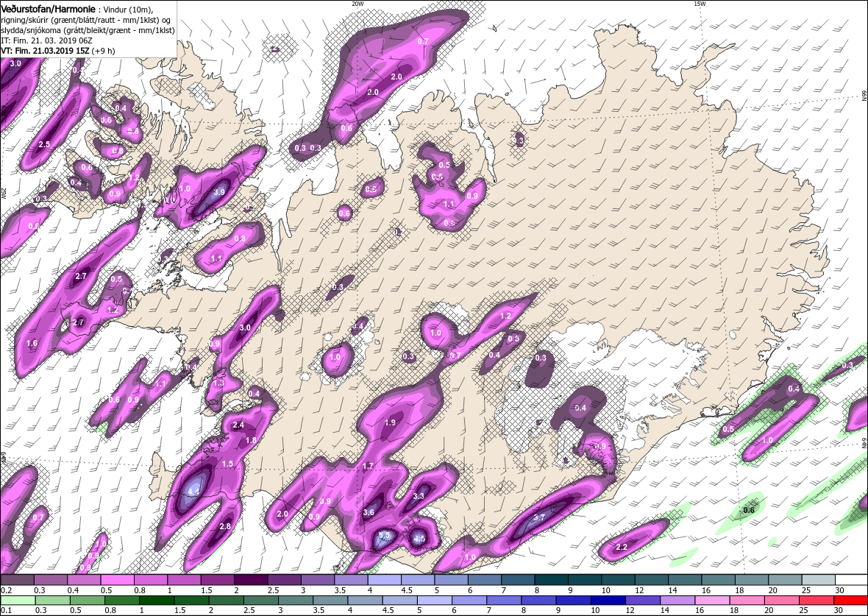
Task: Pick the red 30 swatch in rain scale
Action: click(851, 601)
